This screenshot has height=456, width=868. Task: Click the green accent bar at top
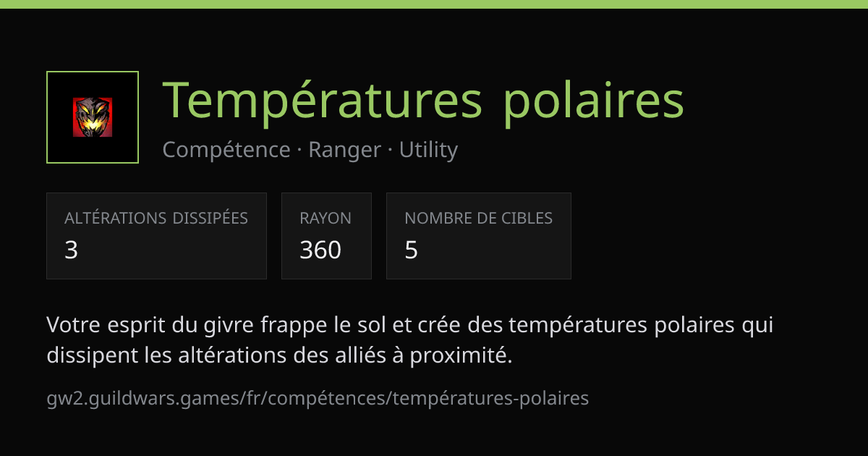pyautogui.click(x=434, y=4)
